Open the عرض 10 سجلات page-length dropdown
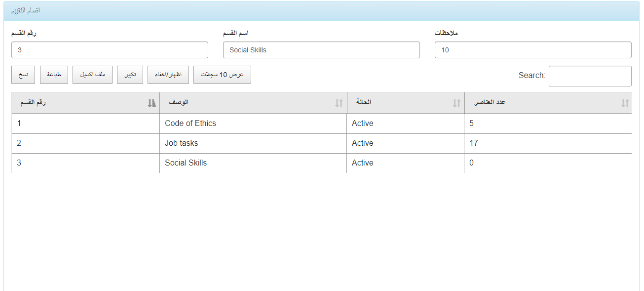 click(222, 75)
